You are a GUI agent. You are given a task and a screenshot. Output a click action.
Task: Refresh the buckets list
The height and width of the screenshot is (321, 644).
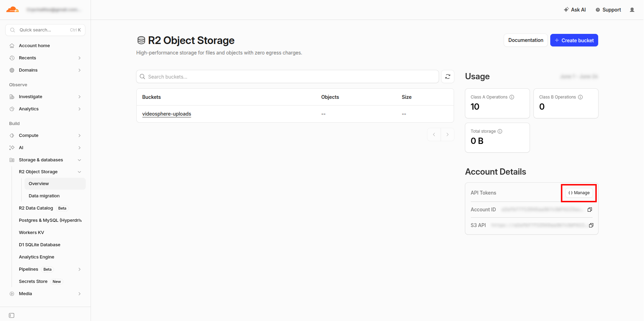(448, 76)
